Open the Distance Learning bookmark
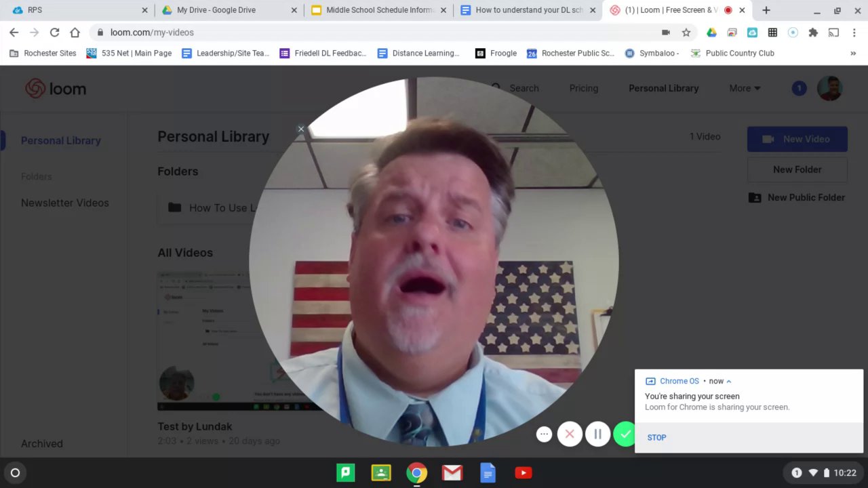Screen dimensions: 868x488 418,53
